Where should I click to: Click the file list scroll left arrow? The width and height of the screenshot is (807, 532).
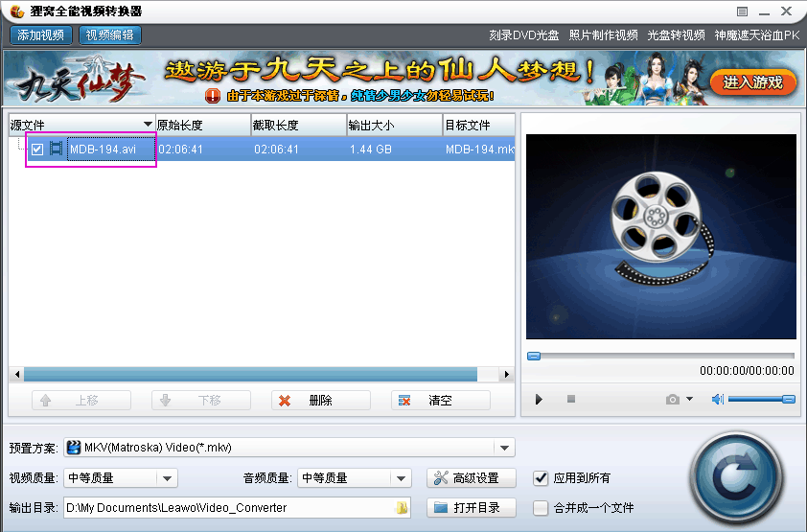(x=17, y=374)
